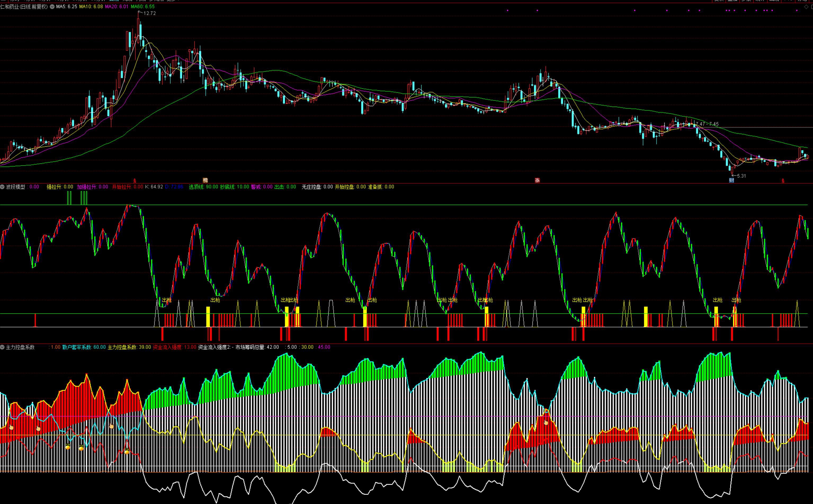Click the MA5: 6.25 label
Viewport: 813px width, 504px height.
tap(66, 7)
